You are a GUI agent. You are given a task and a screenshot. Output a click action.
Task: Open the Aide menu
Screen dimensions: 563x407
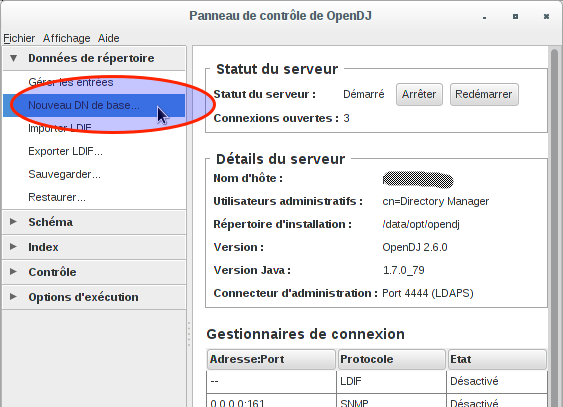[x=108, y=38]
